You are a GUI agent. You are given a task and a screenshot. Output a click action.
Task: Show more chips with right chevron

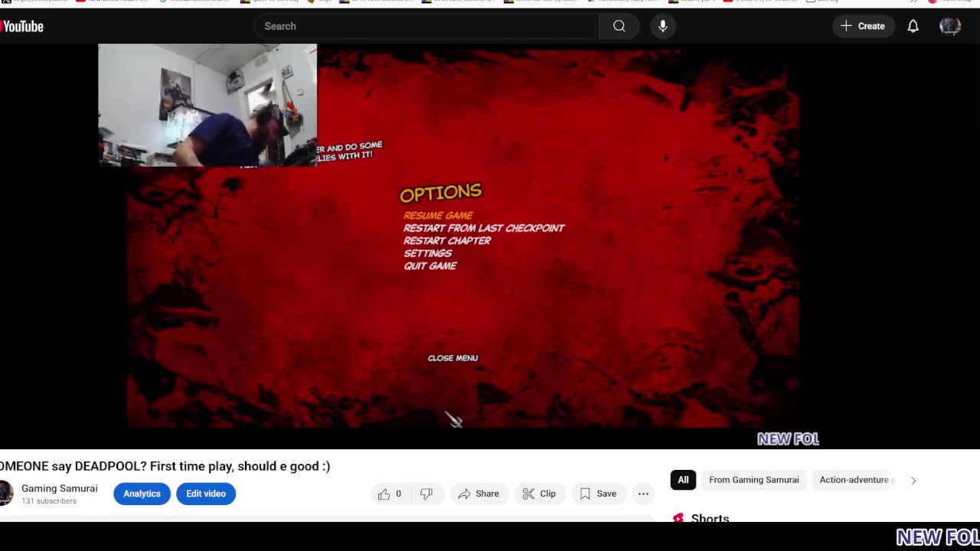[913, 481]
